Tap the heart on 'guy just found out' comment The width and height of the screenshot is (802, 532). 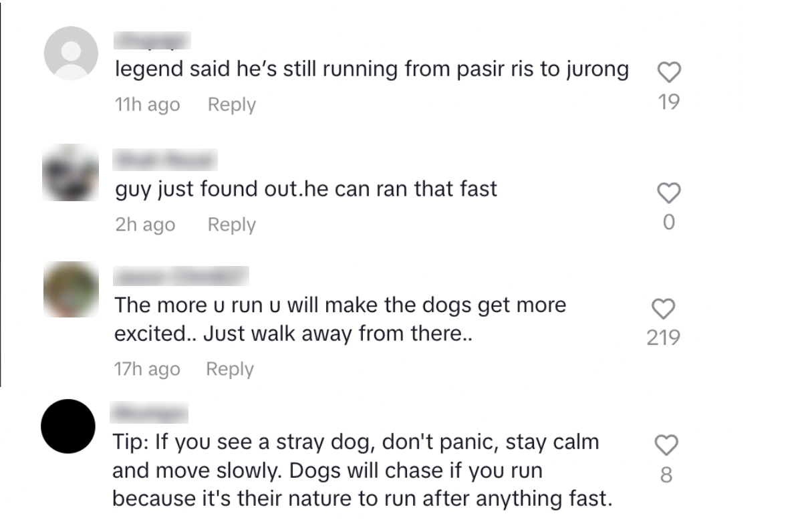coord(668,194)
